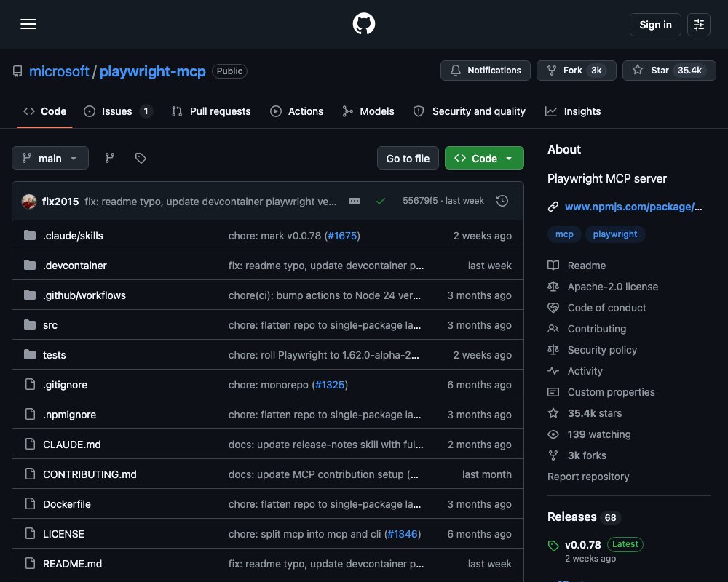
Task: Open appearance settings icon next to Sign in
Action: click(698, 25)
